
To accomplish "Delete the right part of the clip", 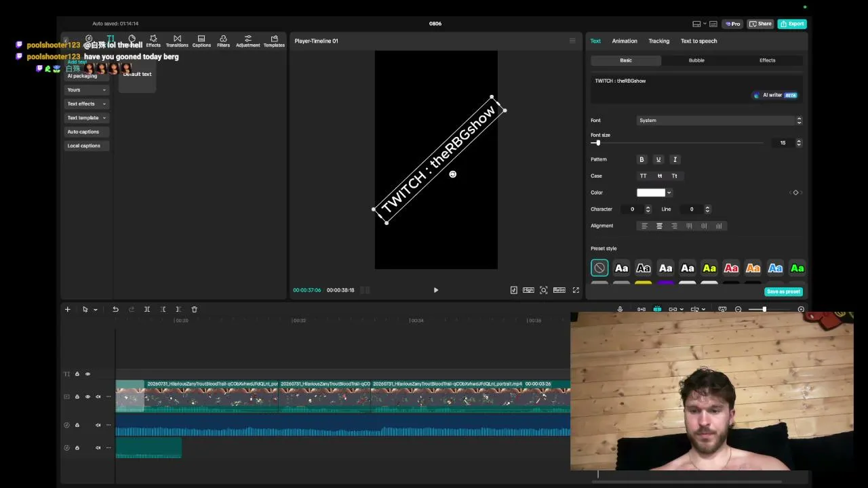I will pyautogui.click(x=178, y=309).
